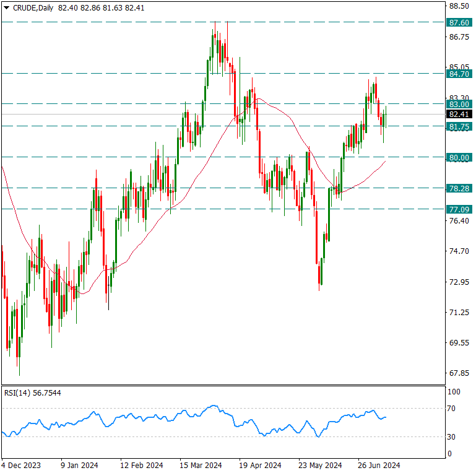Click the 12 Feb 2024 date label
The image size is (476, 473).
tap(142, 465)
